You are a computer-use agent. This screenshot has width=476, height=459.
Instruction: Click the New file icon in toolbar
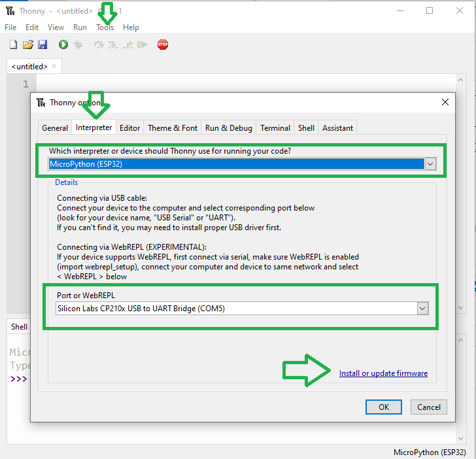click(x=13, y=44)
